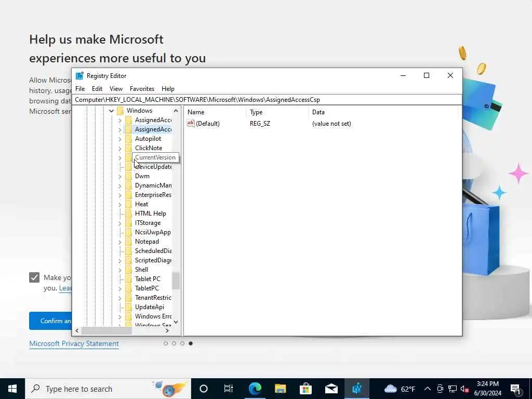Open the weather widget showing 62°F
532x399 pixels.
click(x=400, y=389)
